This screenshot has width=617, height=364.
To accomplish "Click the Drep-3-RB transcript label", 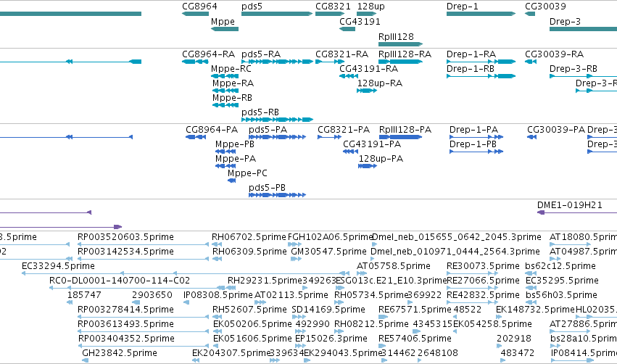I will coord(573,69).
